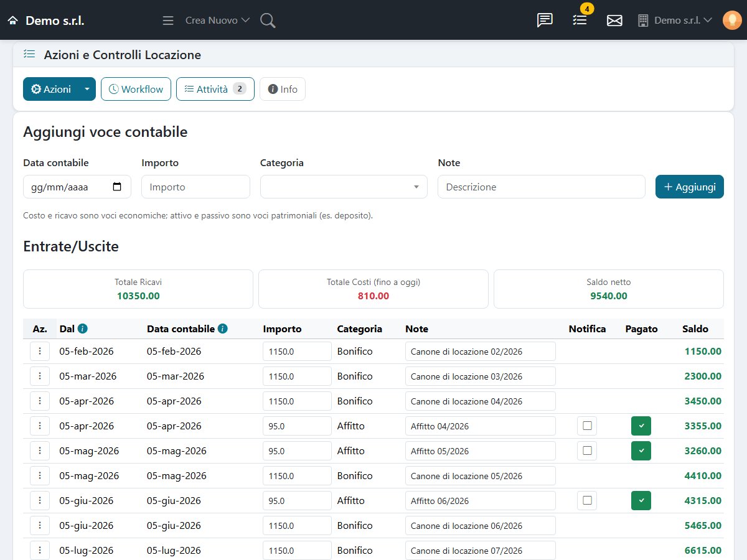This screenshot has width=747, height=560.
Task: Expand the Azioni split-button arrow
Action: [x=87, y=89]
